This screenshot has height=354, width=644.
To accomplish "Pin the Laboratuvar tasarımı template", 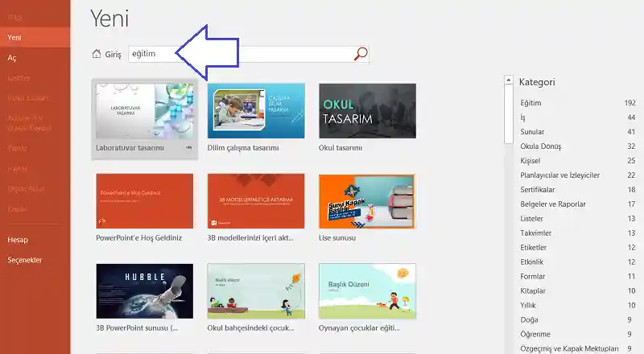I will pyautogui.click(x=188, y=148).
